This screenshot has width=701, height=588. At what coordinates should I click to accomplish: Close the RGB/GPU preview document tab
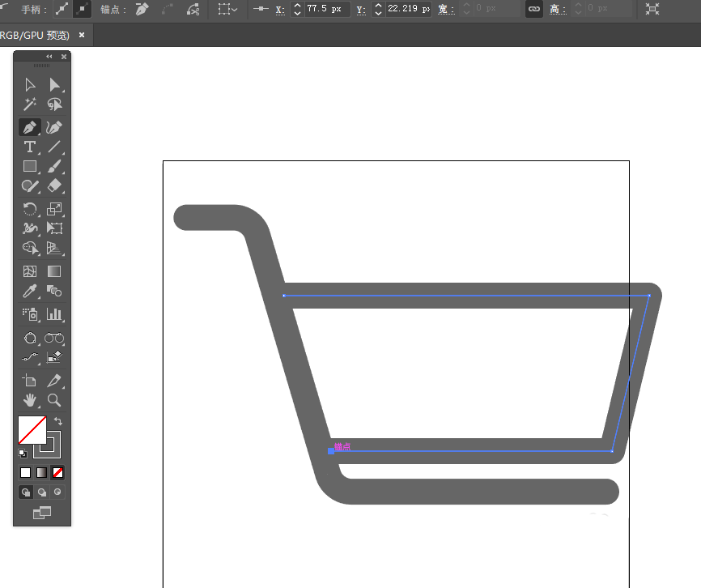pyautogui.click(x=82, y=36)
